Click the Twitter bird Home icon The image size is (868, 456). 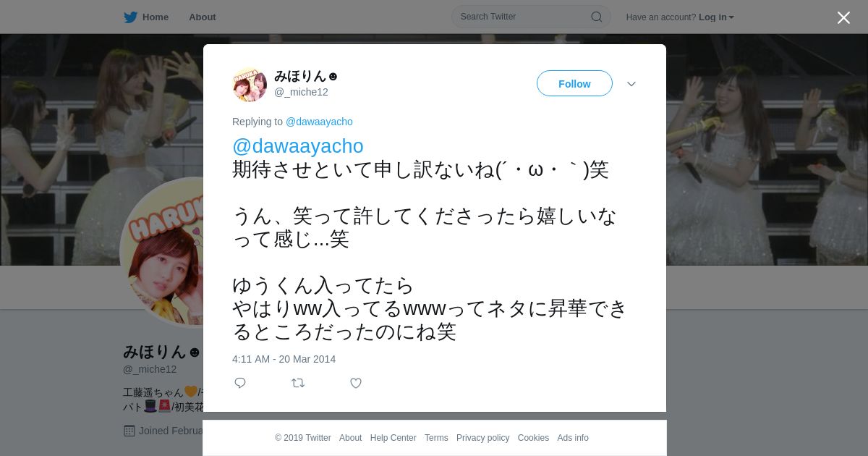tap(130, 17)
